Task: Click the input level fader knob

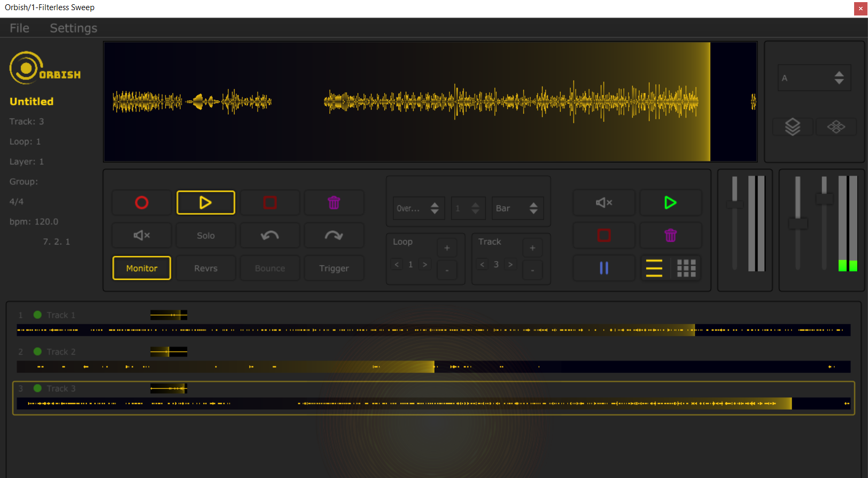Action: click(734, 204)
